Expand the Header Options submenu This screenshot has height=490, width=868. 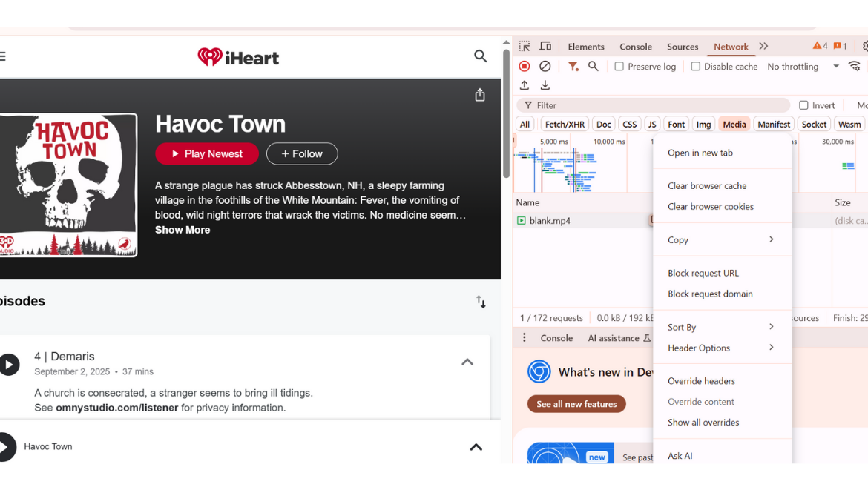click(723, 348)
